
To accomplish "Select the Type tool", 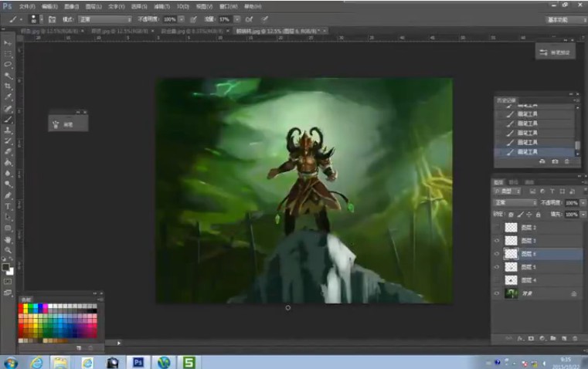I will pyautogui.click(x=8, y=206).
